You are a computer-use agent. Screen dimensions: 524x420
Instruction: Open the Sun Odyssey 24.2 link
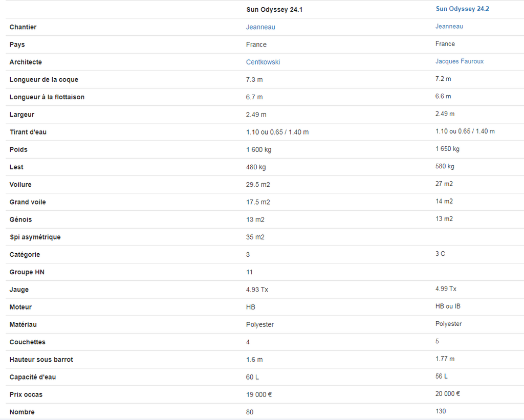click(x=462, y=9)
